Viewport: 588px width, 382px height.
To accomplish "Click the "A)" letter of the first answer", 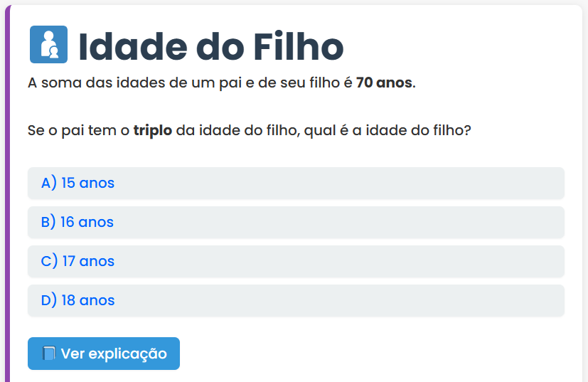I will click(48, 183).
